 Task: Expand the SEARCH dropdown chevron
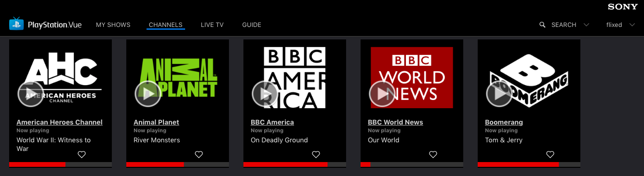pos(586,25)
